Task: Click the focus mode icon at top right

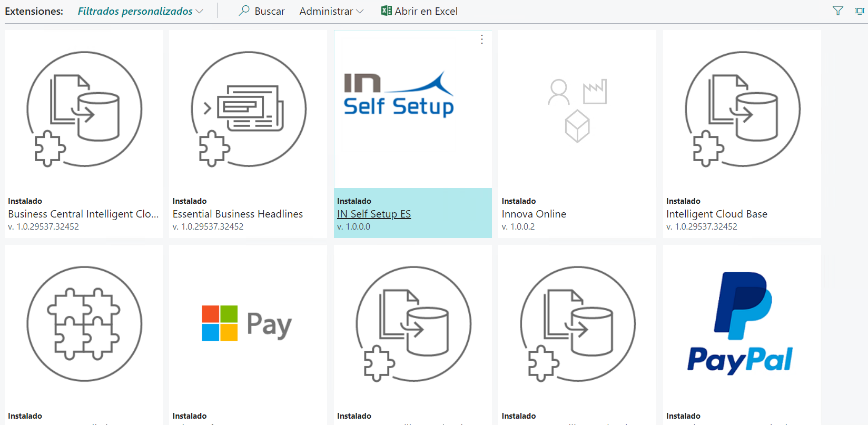Action: tap(860, 11)
